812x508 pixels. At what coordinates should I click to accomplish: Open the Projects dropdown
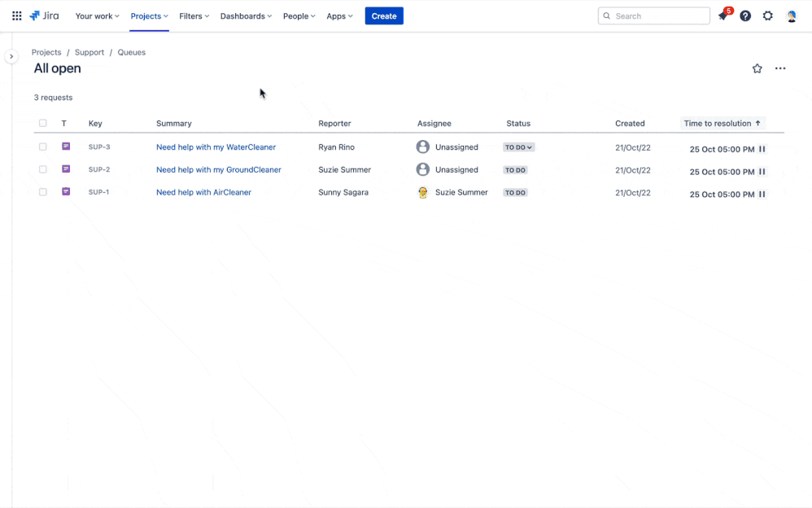point(149,16)
